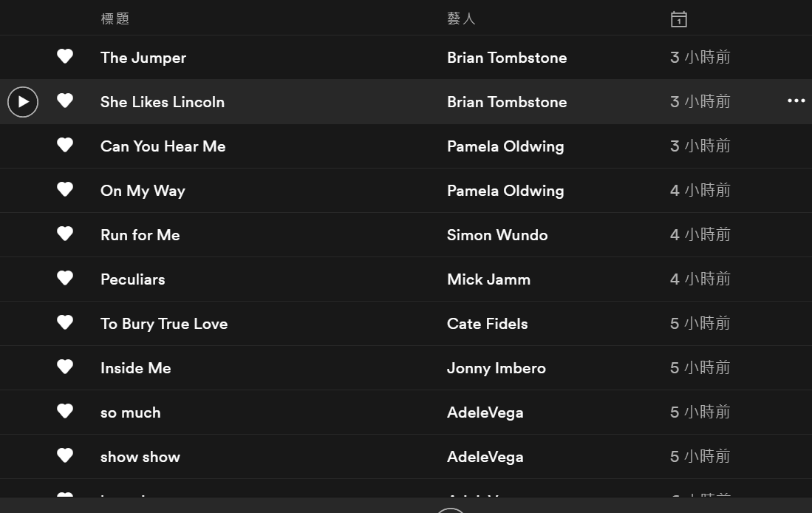The image size is (812, 513).
Task: Toggle heart on Can You Hear Me
Action: pos(65,145)
